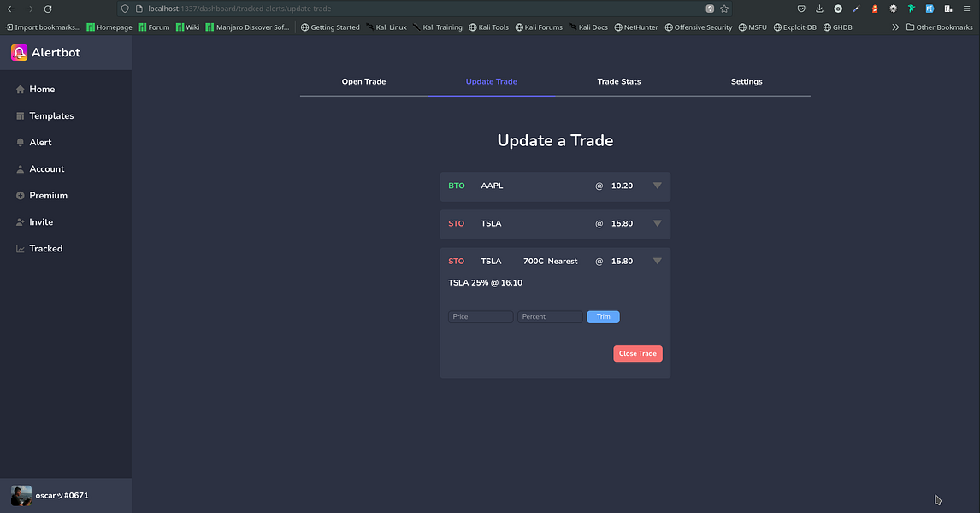This screenshot has width=980, height=513.
Task: Open the NetHunter bookmark
Action: [x=635, y=27]
